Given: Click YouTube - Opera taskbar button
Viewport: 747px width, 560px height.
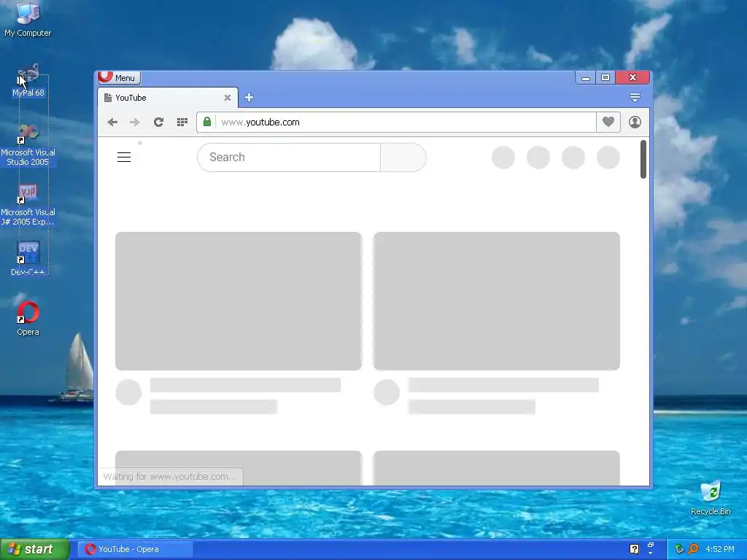Looking at the screenshot, I should pos(135,549).
